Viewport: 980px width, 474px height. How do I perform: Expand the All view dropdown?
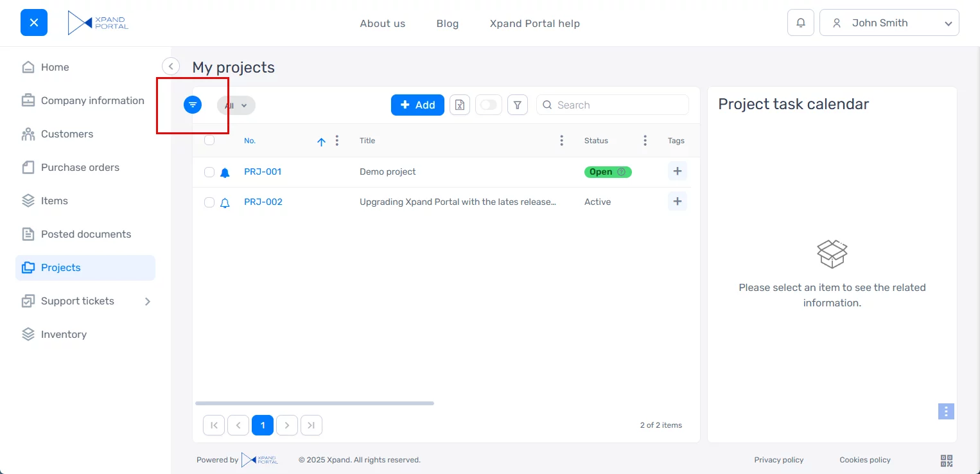tap(236, 105)
